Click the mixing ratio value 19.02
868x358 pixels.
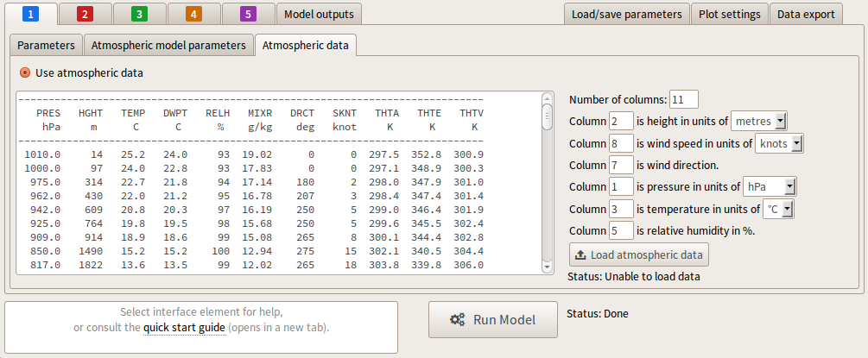[257, 154]
